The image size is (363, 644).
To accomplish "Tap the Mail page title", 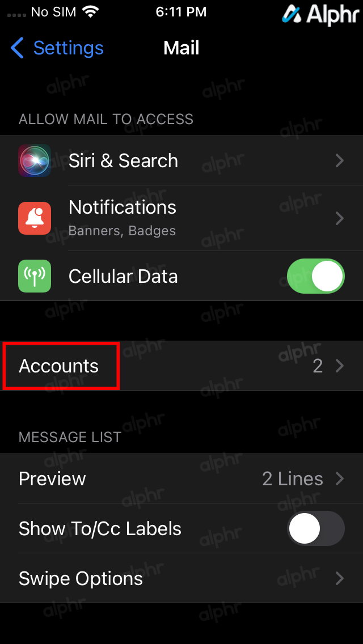I will pos(181,48).
